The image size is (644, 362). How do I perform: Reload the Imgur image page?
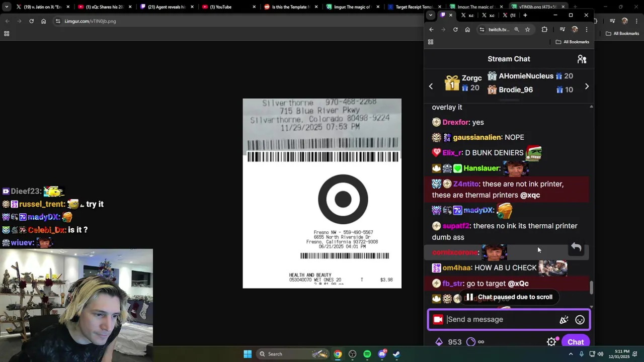pyautogui.click(x=31, y=21)
